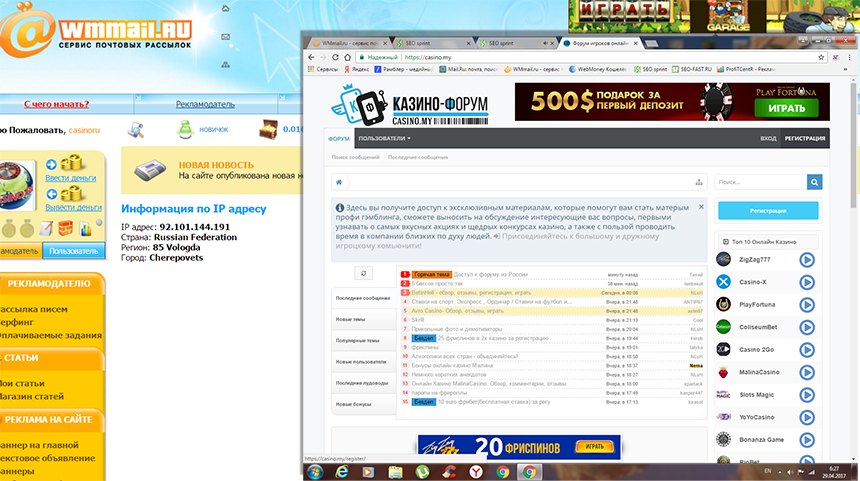The width and height of the screenshot is (860, 481).
Task: Play button next to YoYoCasino
Action: (x=807, y=417)
